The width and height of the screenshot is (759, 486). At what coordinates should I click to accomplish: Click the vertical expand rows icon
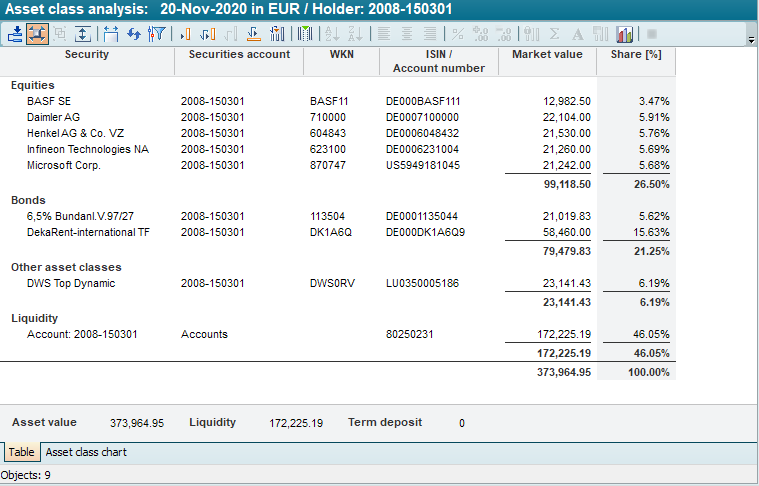coord(83,34)
